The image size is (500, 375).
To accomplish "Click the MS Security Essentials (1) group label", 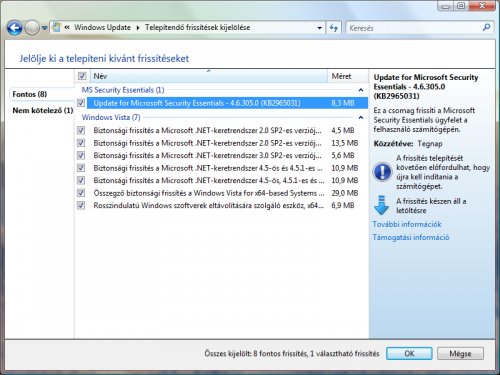I will coord(123,90).
